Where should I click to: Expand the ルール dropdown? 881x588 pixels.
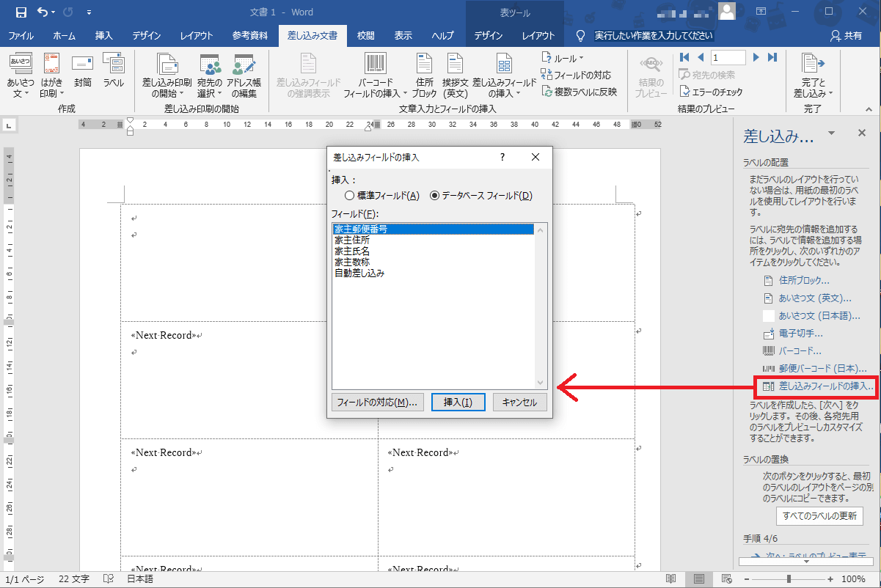[563, 58]
